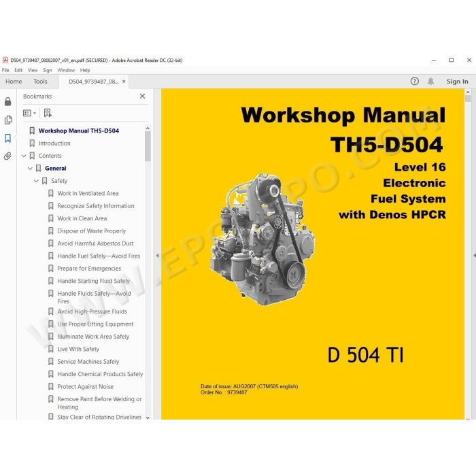Click bookmark icon beside Live With Safety

[51, 349]
